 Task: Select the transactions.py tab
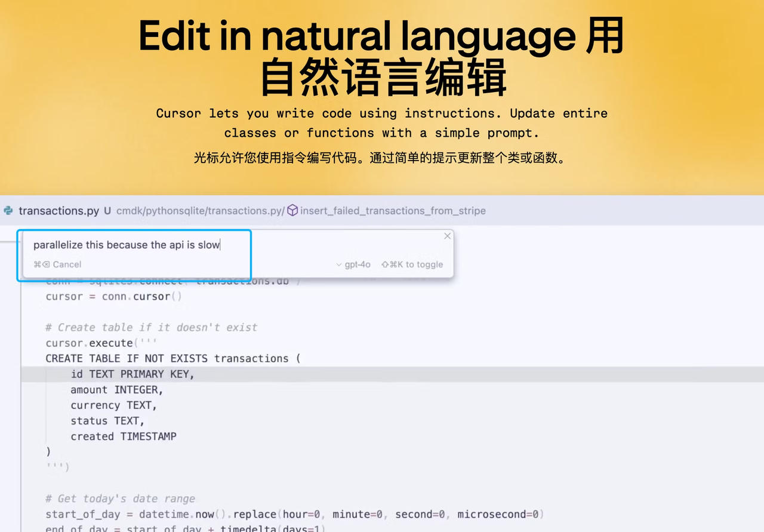point(58,211)
